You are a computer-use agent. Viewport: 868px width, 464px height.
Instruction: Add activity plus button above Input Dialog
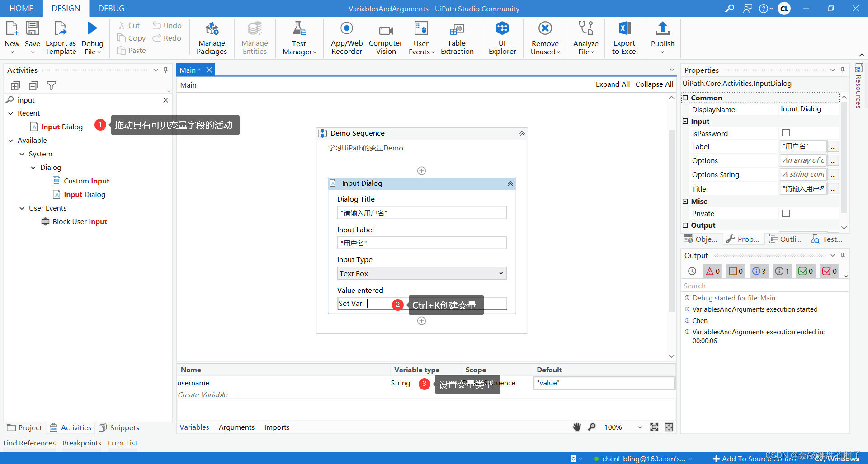click(x=421, y=171)
